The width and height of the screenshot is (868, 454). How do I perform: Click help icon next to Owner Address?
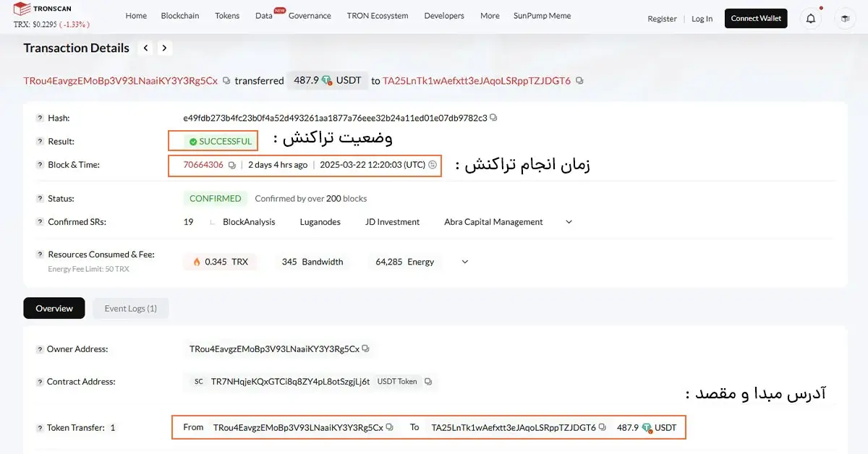click(x=40, y=349)
